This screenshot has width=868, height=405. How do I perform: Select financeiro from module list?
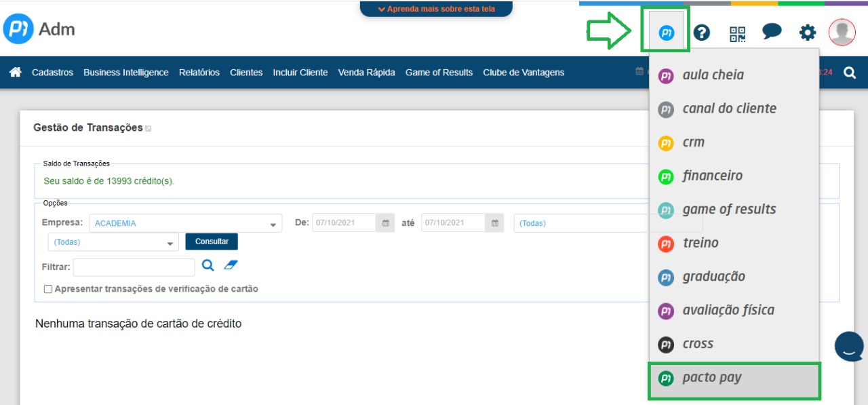[712, 176]
